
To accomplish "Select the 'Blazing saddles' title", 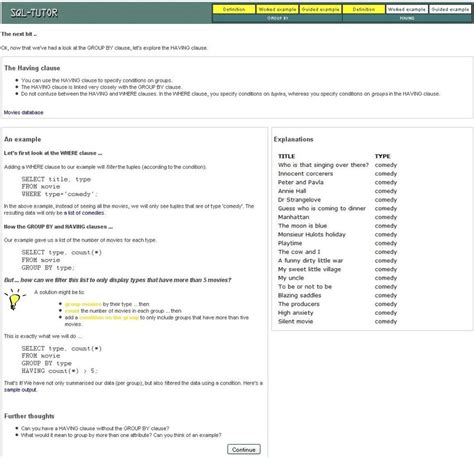I will [x=300, y=295].
